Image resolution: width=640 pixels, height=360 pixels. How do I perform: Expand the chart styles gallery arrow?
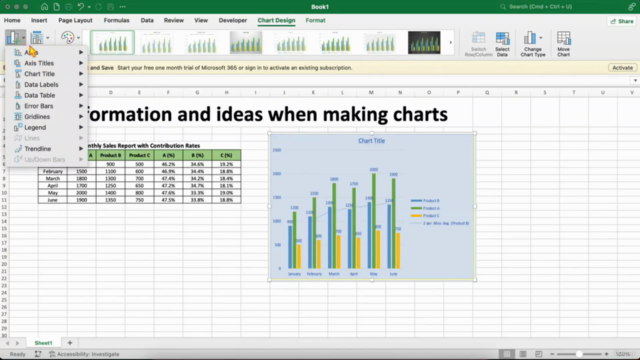click(x=451, y=42)
